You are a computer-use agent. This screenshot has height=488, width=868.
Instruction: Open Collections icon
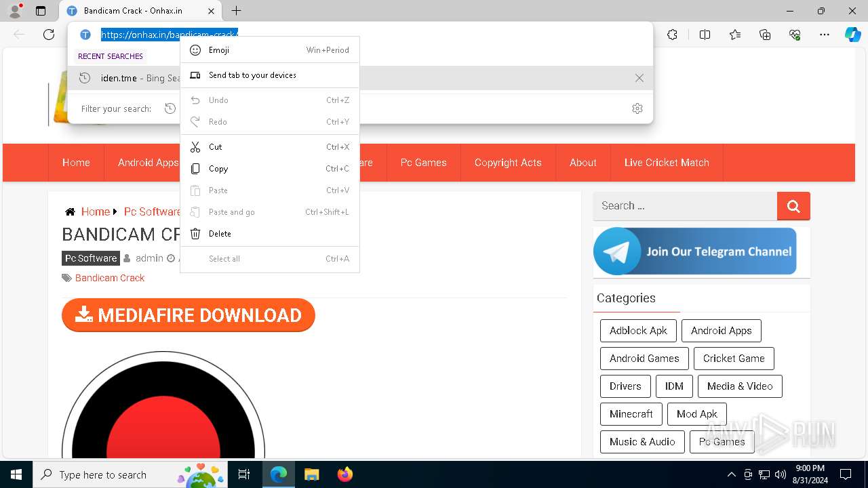click(765, 35)
